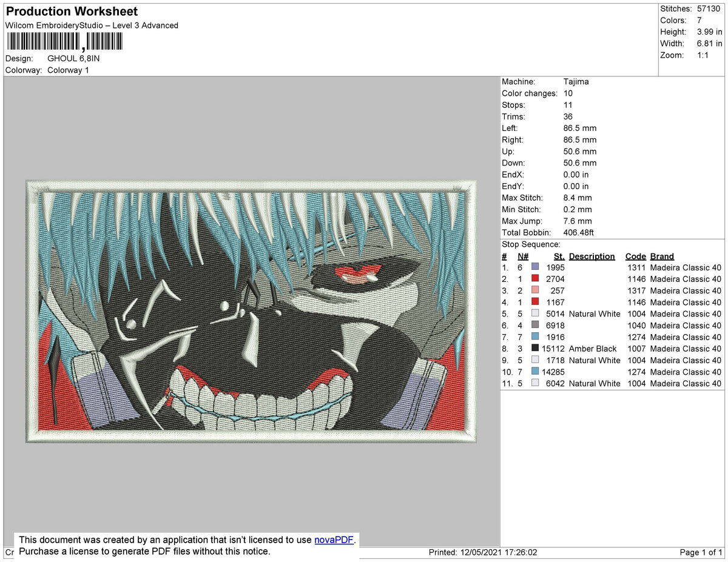This screenshot has height=562, width=728.
Task: Click thread code '1311' in stop 1
Action: pyautogui.click(x=636, y=267)
